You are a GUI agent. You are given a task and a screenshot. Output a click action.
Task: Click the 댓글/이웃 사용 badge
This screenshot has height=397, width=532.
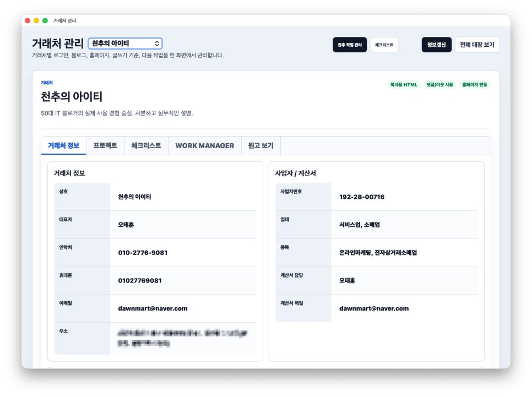[x=439, y=85]
